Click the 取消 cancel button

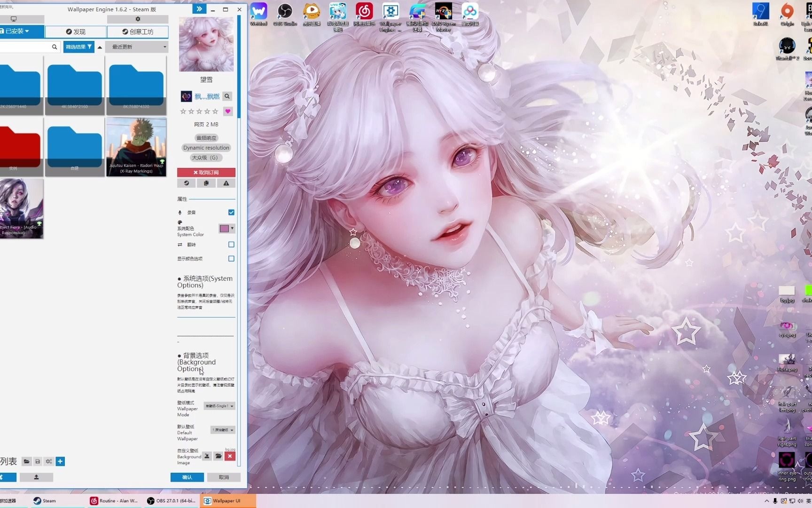tap(224, 477)
